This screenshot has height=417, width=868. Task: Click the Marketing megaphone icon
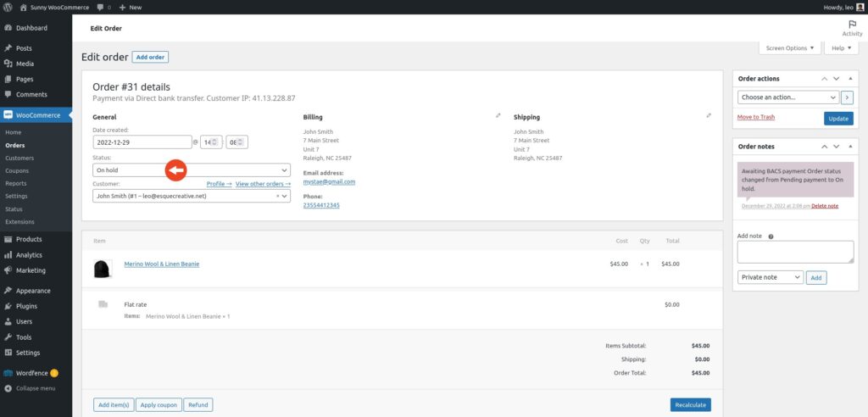click(x=8, y=270)
